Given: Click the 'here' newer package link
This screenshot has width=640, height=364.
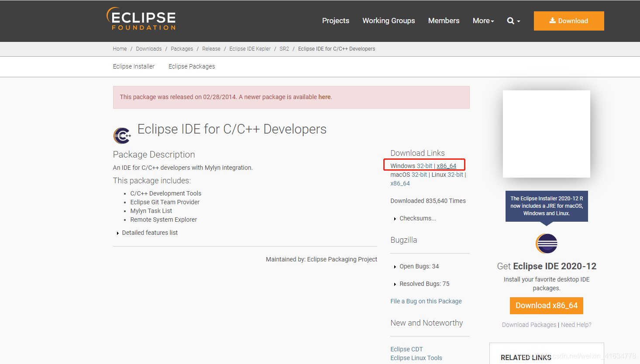Looking at the screenshot, I should 324,97.
